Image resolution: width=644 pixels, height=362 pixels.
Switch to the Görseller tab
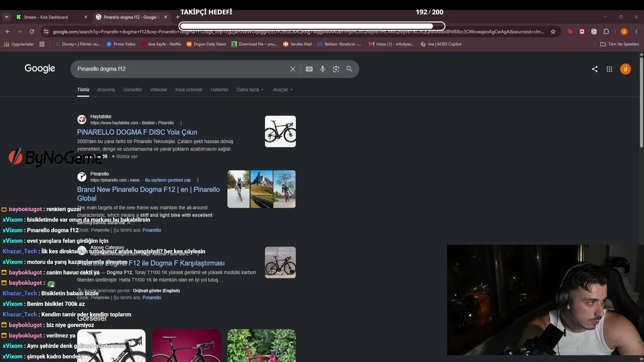click(x=132, y=89)
